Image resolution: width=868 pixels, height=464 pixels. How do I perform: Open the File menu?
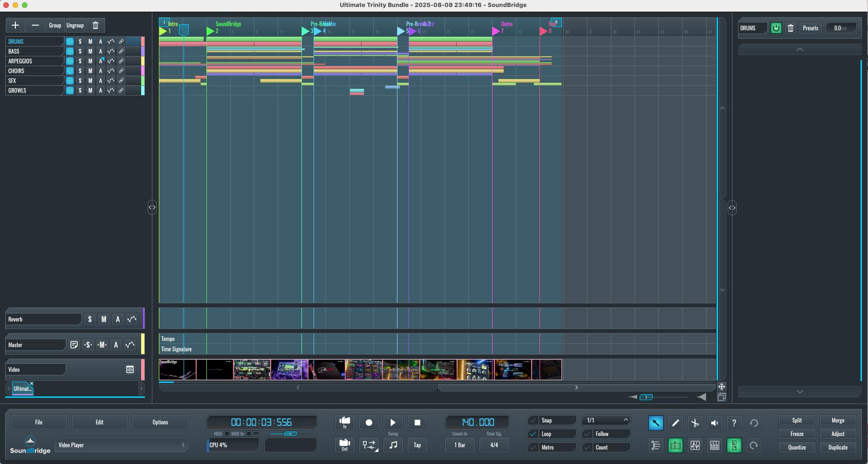(x=39, y=422)
